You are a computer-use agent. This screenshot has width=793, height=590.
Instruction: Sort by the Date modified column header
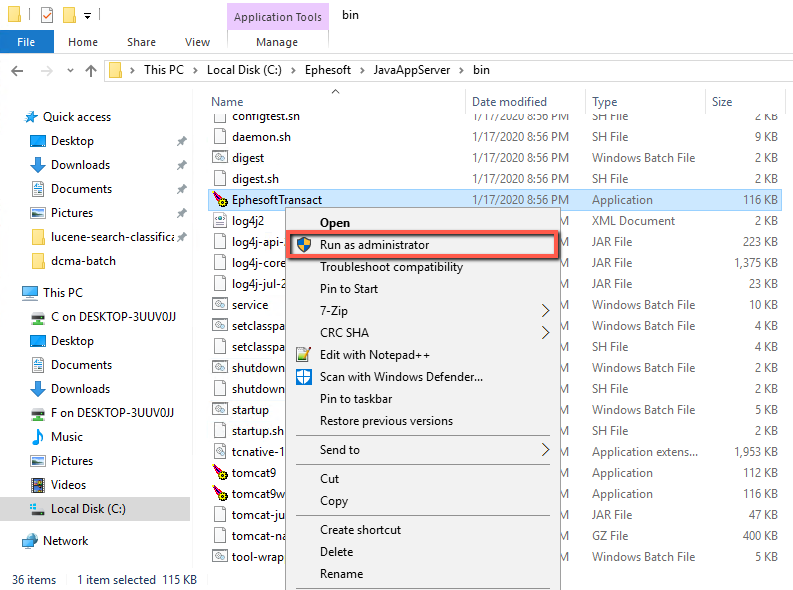pos(509,102)
